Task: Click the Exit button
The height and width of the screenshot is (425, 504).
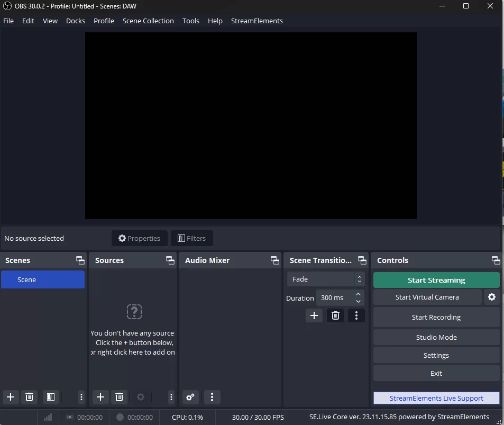Action: tap(436, 374)
